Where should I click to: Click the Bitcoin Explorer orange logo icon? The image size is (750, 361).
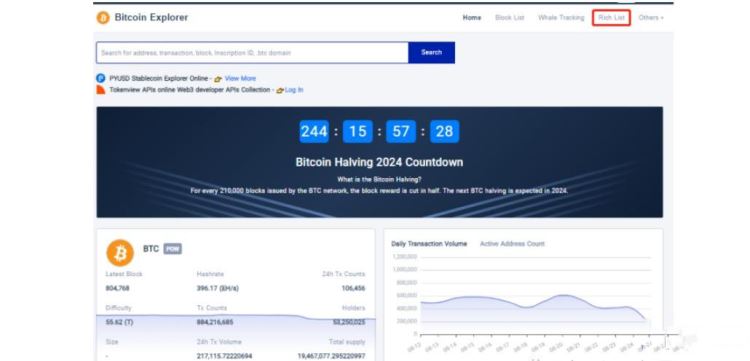pos(103,18)
